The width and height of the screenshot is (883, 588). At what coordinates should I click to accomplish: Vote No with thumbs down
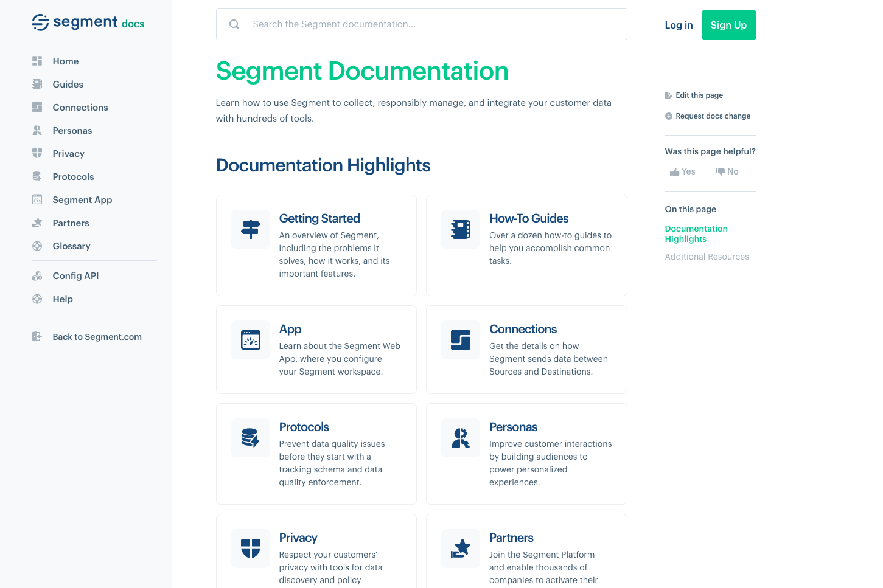pyautogui.click(x=727, y=172)
